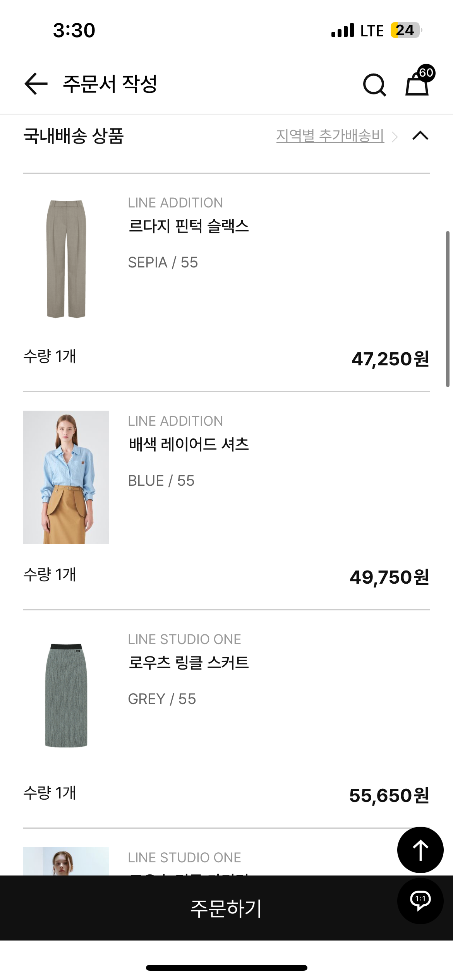Screen dimensions: 453x980
Task: Collapse the 국내배송 상품 section
Action: click(420, 136)
